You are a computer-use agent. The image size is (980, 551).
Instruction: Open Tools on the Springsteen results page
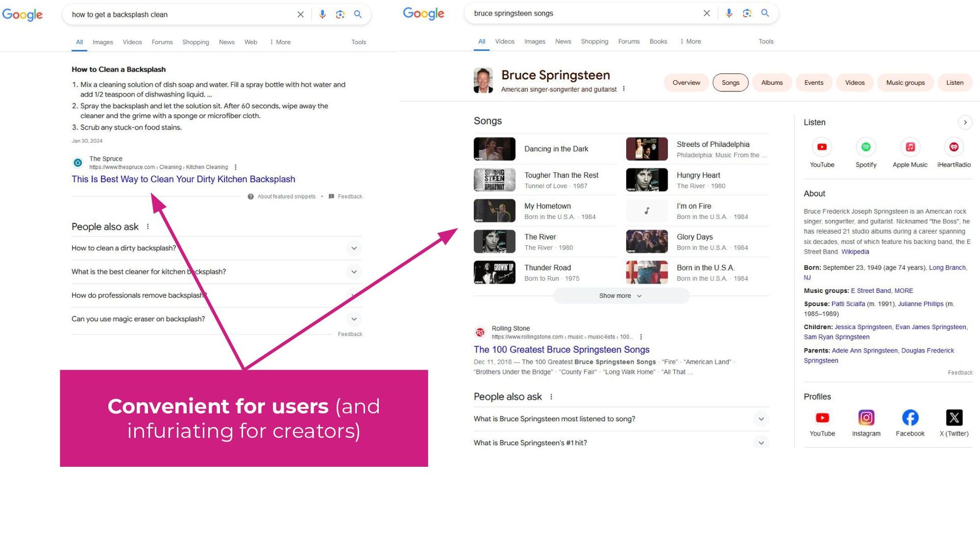(766, 41)
